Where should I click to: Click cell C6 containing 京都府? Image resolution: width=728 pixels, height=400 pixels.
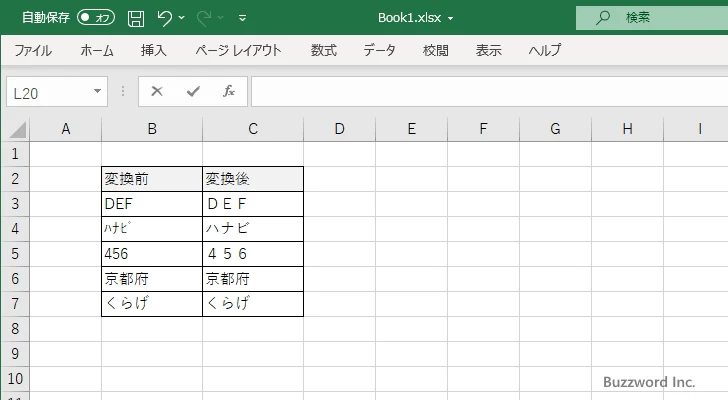click(x=253, y=279)
